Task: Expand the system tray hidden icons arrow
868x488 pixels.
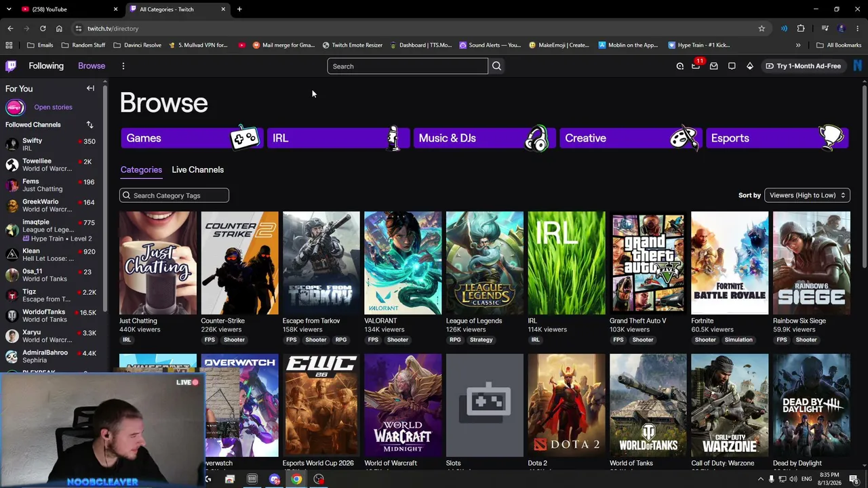Action: [x=760, y=479]
